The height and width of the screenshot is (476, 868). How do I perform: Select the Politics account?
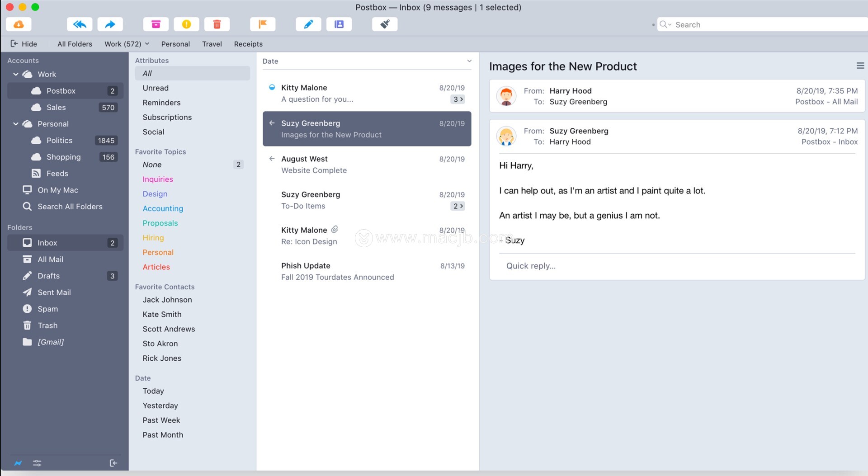[x=65, y=141]
